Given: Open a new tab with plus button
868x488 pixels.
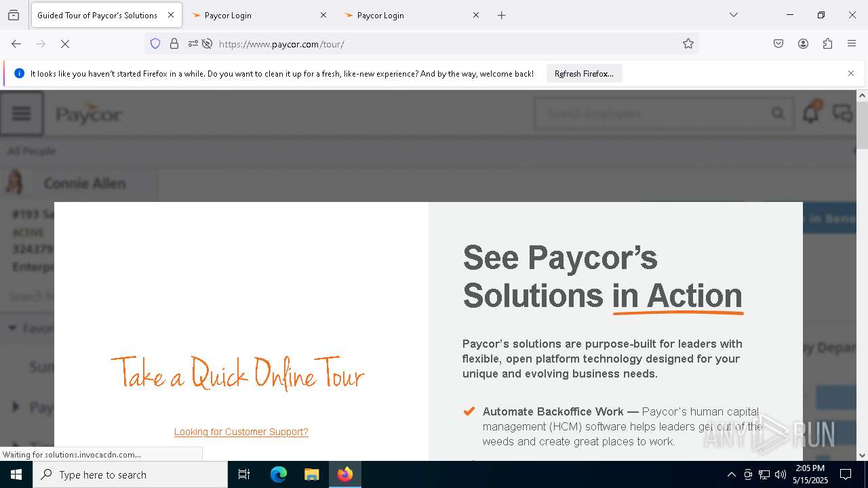Looking at the screenshot, I should [502, 15].
